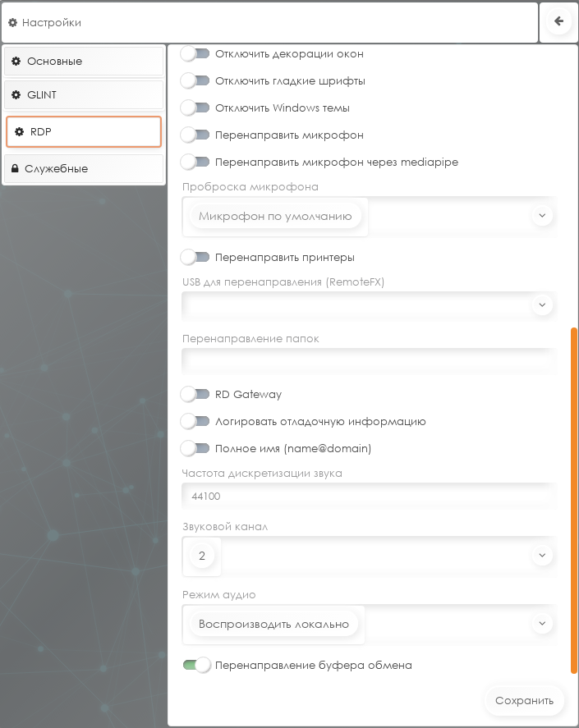Open USB для перенаправления dropdown chevron
The image size is (579, 728).
tap(542, 305)
